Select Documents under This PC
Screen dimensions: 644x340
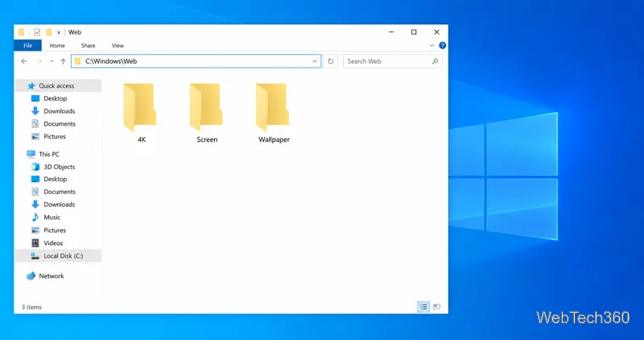coord(60,192)
